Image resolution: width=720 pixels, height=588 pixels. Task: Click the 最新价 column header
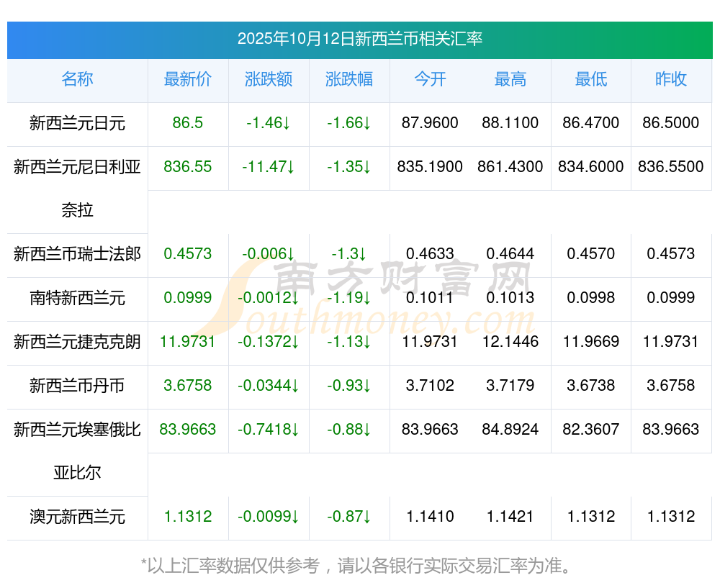188,80
